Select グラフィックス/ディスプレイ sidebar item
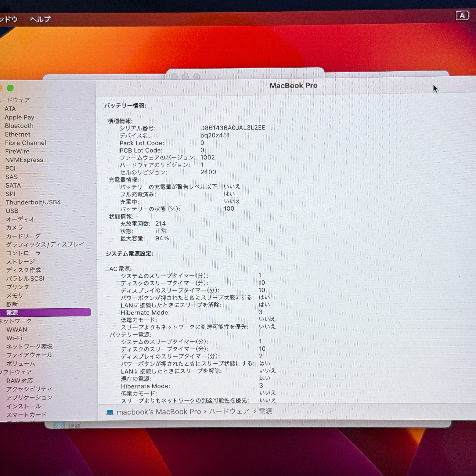 [x=45, y=244]
